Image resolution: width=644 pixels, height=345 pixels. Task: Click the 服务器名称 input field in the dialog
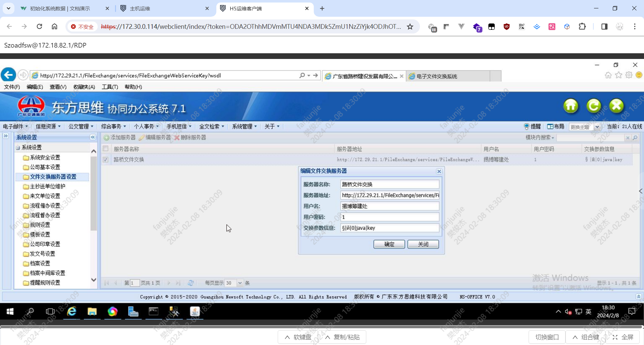[x=390, y=185]
